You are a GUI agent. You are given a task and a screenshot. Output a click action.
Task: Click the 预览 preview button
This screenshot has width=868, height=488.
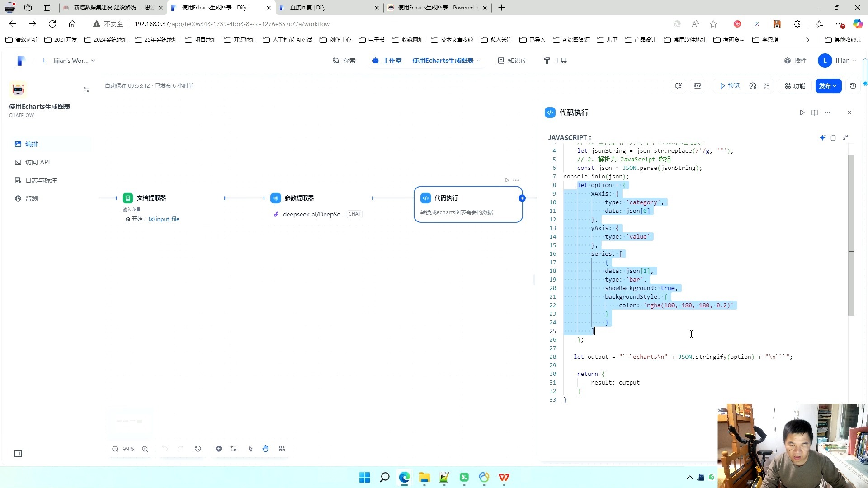[730, 86]
